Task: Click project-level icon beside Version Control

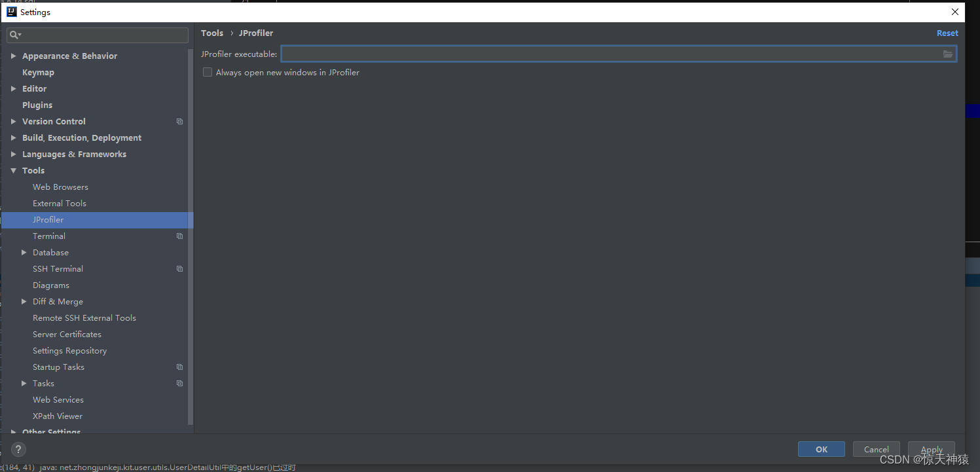Action: click(179, 122)
